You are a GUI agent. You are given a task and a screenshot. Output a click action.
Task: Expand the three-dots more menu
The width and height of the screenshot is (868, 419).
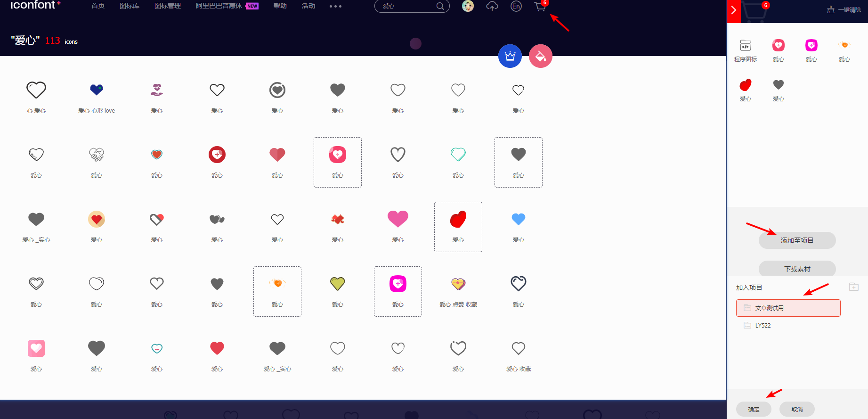335,6
